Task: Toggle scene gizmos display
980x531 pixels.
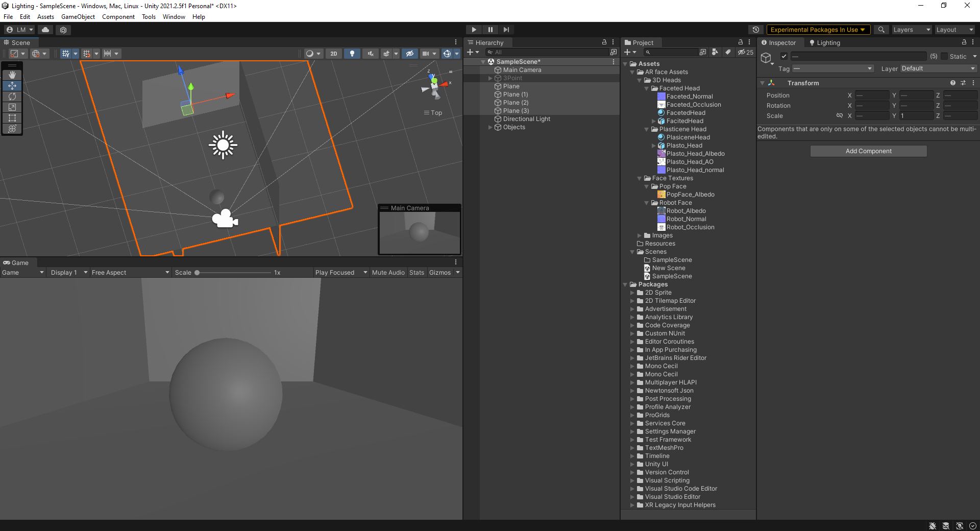Action: click(447, 54)
